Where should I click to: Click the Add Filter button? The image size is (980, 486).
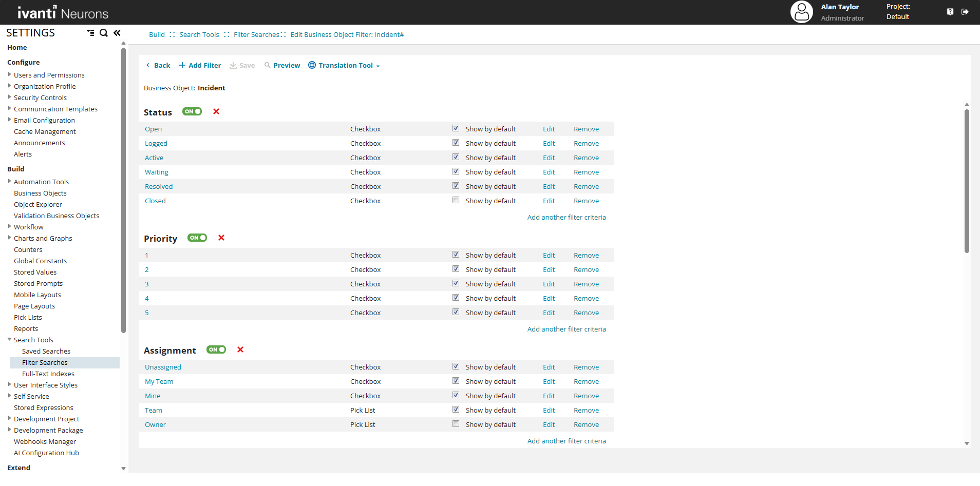point(200,66)
